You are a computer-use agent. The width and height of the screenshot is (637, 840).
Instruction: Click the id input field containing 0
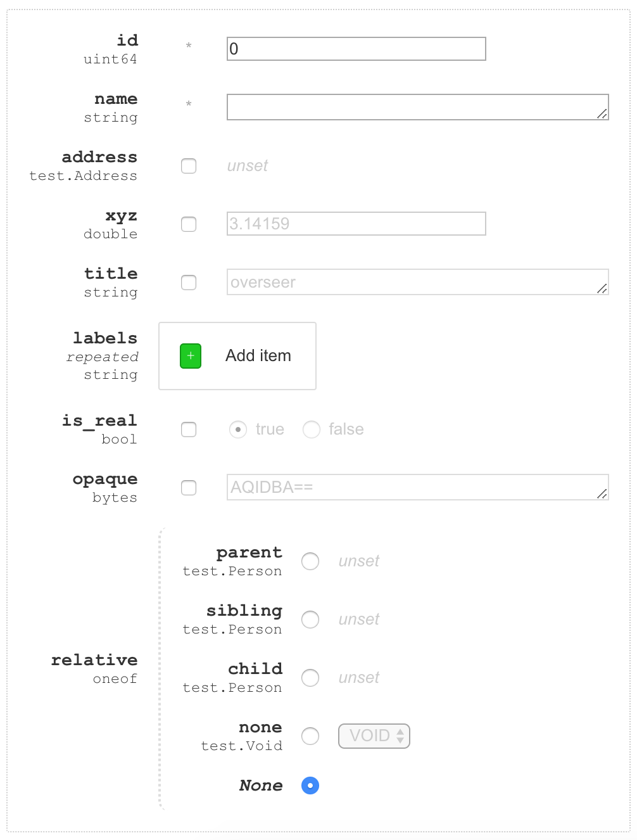pyautogui.click(x=356, y=48)
